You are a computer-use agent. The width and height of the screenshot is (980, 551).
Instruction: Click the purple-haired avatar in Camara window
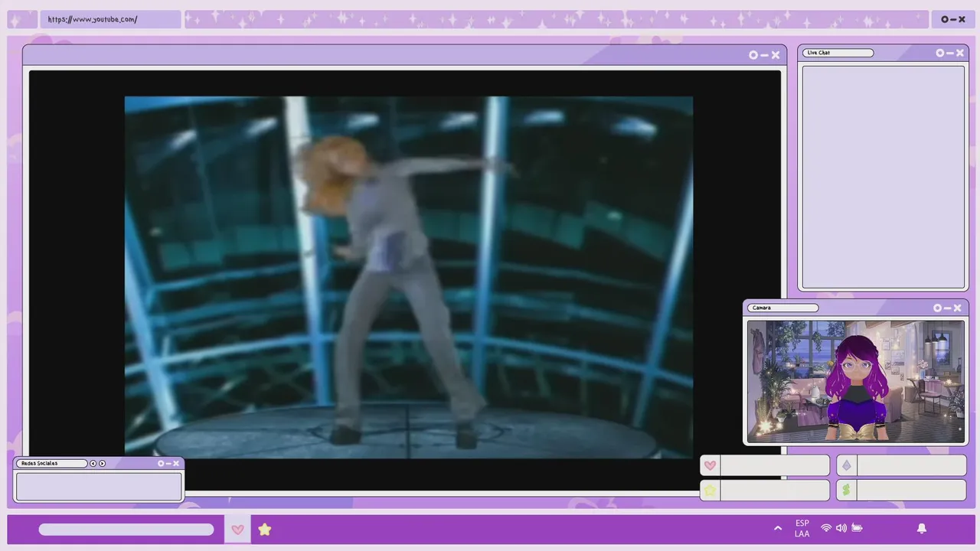tap(857, 386)
